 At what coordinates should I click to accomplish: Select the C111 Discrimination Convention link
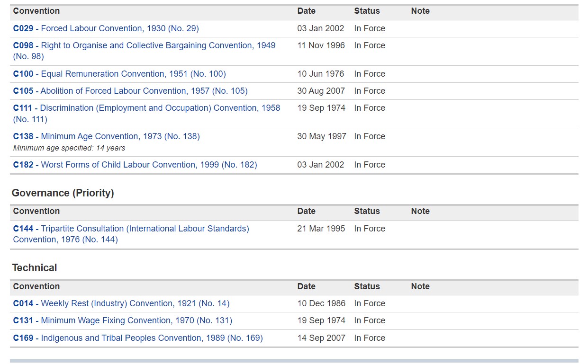pyautogui.click(x=146, y=108)
